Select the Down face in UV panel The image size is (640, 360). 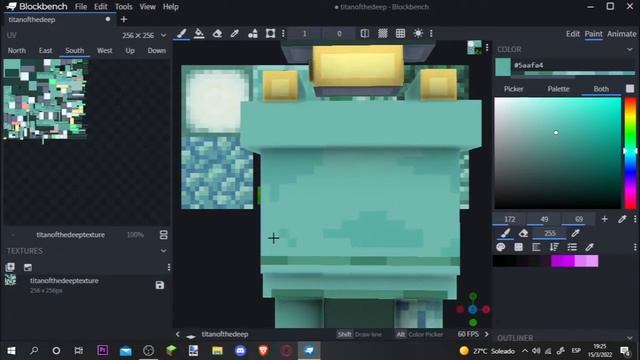pos(157,51)
